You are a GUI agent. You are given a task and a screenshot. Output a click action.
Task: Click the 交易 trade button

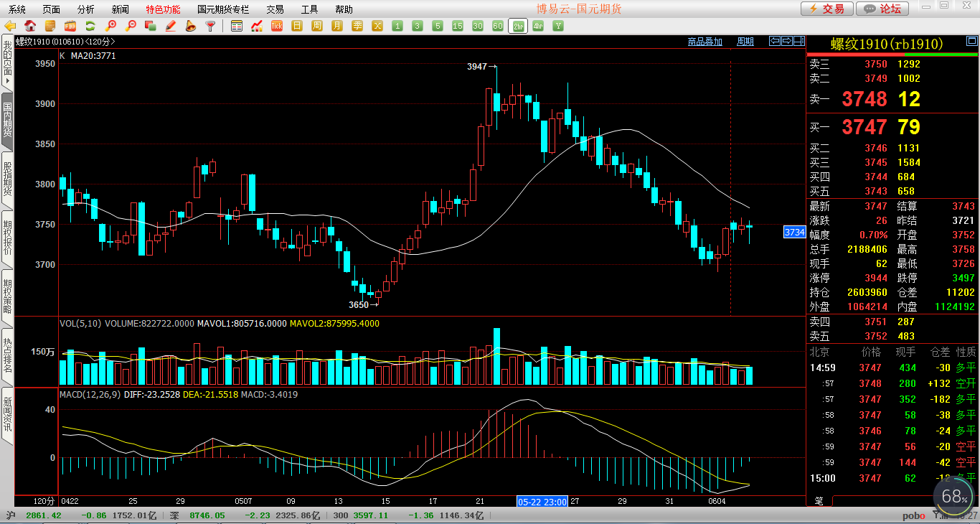click(826, 9)
